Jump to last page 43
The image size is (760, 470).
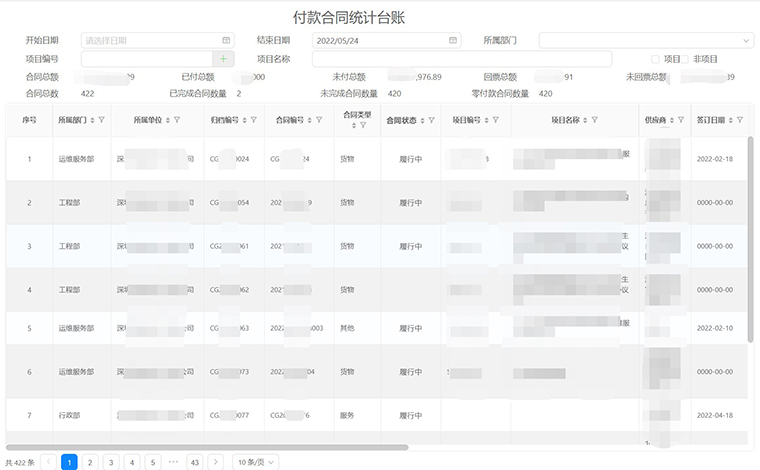coord(195,462)
